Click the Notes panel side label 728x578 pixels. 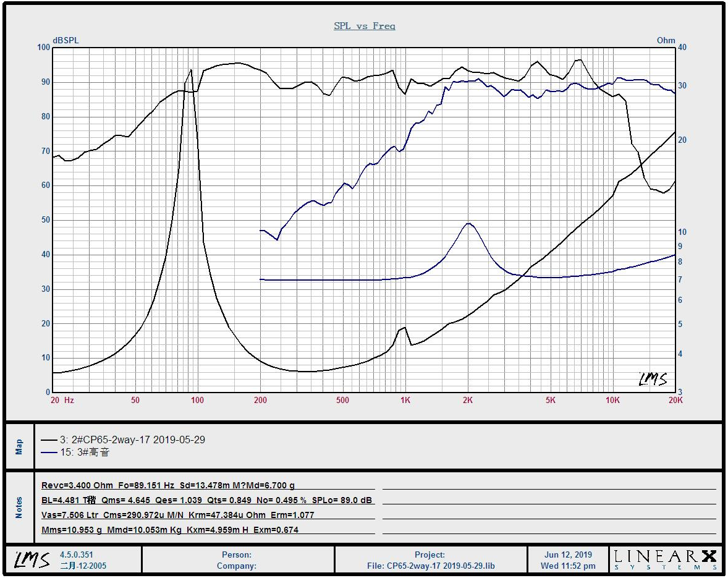click(19, 508)
